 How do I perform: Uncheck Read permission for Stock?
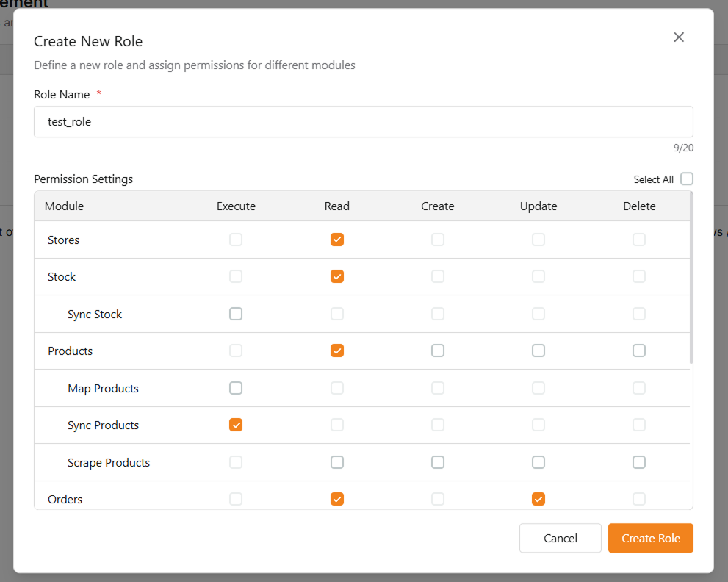337,276
